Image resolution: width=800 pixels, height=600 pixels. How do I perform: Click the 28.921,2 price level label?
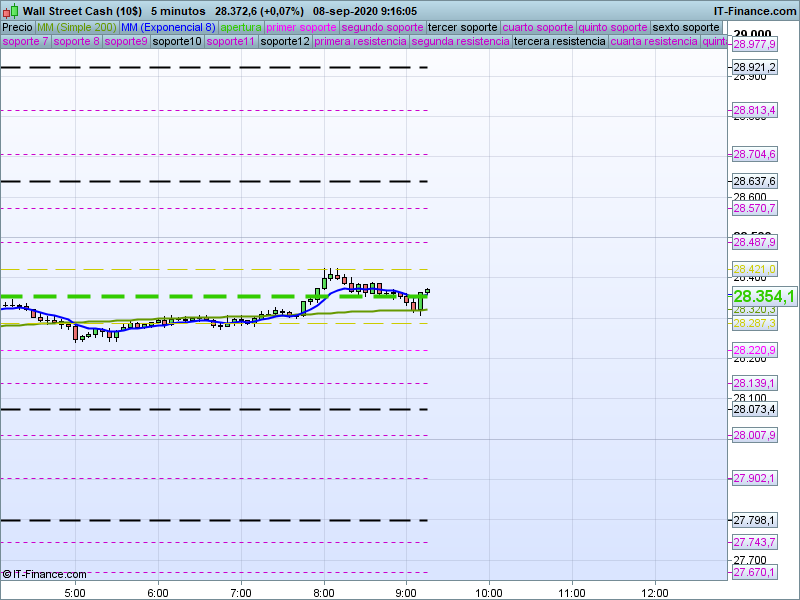click(x=755, y=68)
